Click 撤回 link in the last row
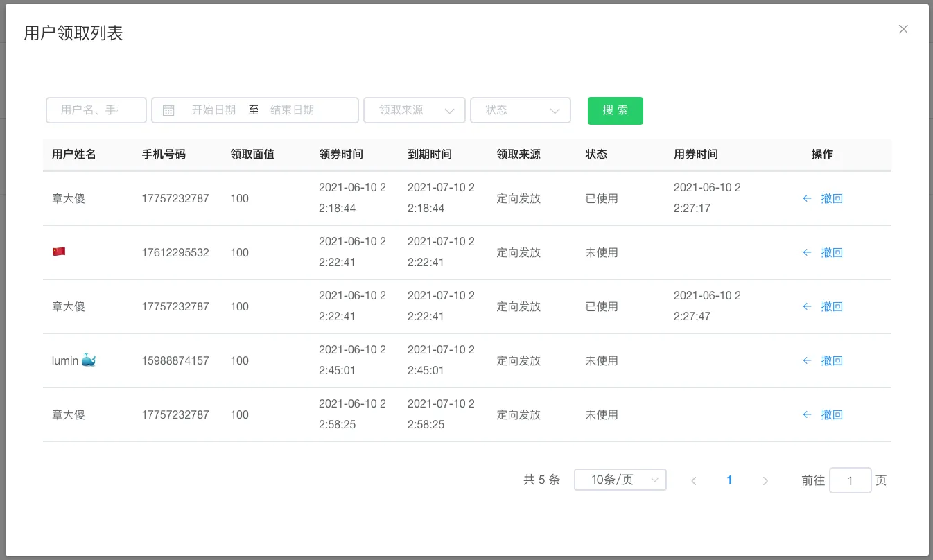933x560 pixels. pyautogui.click(x=832, y=414)
